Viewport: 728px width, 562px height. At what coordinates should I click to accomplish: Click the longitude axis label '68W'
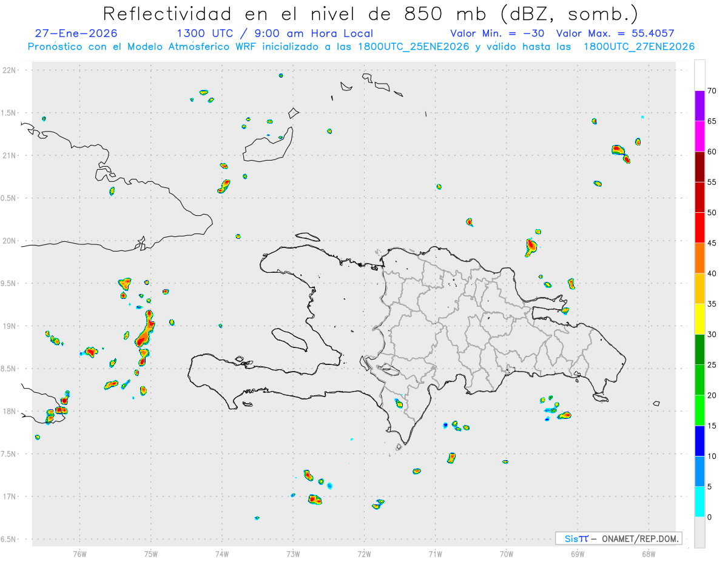648,554
